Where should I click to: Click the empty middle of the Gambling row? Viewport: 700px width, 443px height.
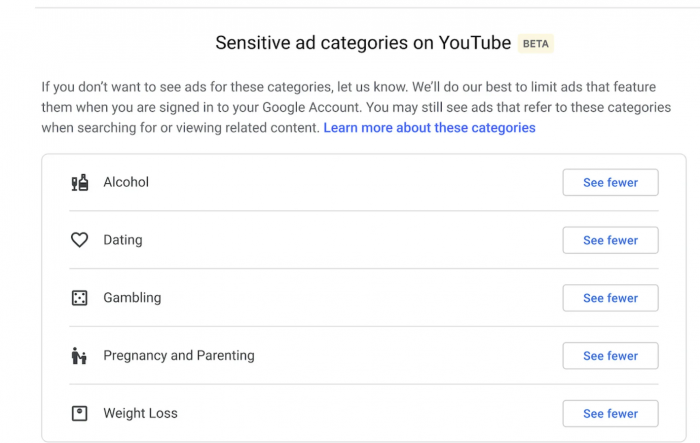(x=360, y=298)
